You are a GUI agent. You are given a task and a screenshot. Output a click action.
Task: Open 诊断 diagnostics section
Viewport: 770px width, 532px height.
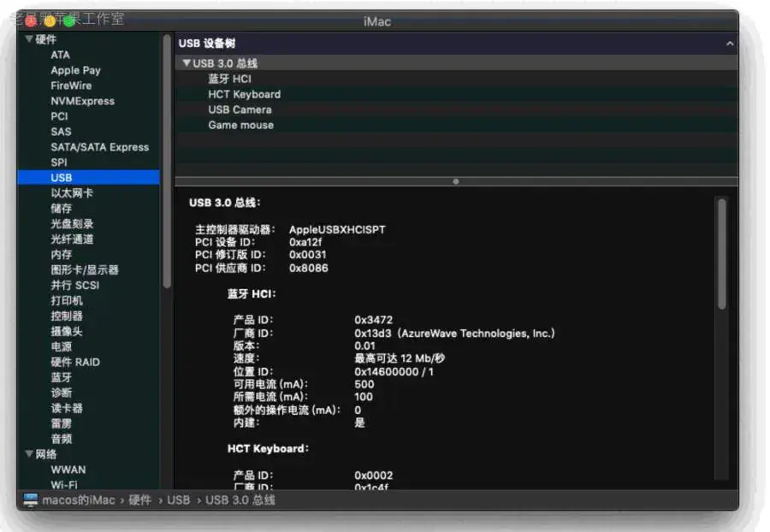(x=62, y=393)
